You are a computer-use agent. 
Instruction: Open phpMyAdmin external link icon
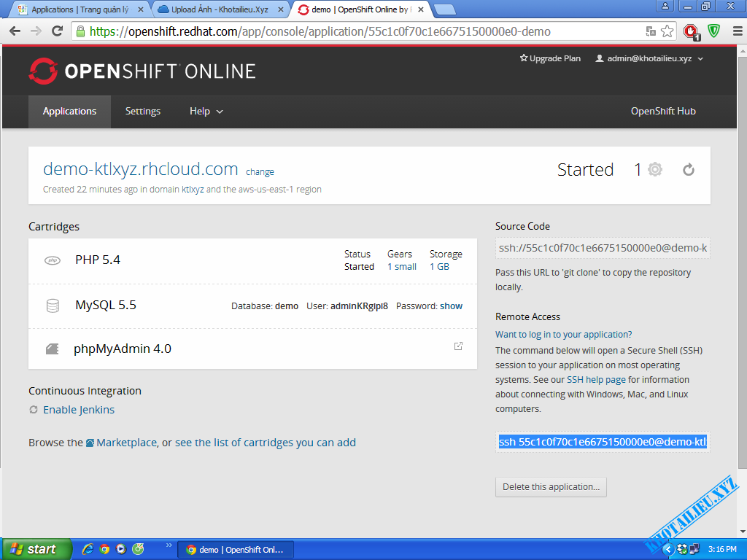pos(458,346)
